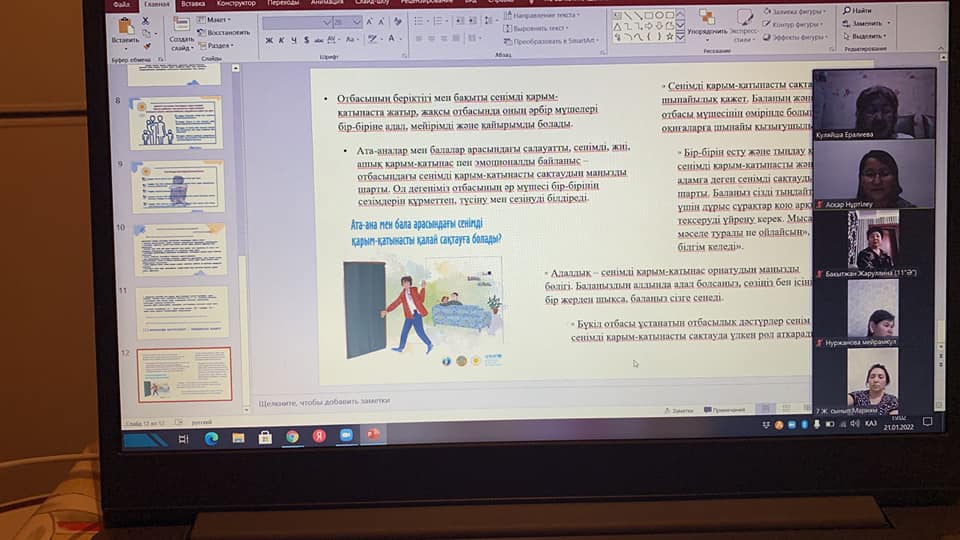The image size is (960, 540).
Task: Open Google Chrome from taskbar
Action: click(291, 436)
